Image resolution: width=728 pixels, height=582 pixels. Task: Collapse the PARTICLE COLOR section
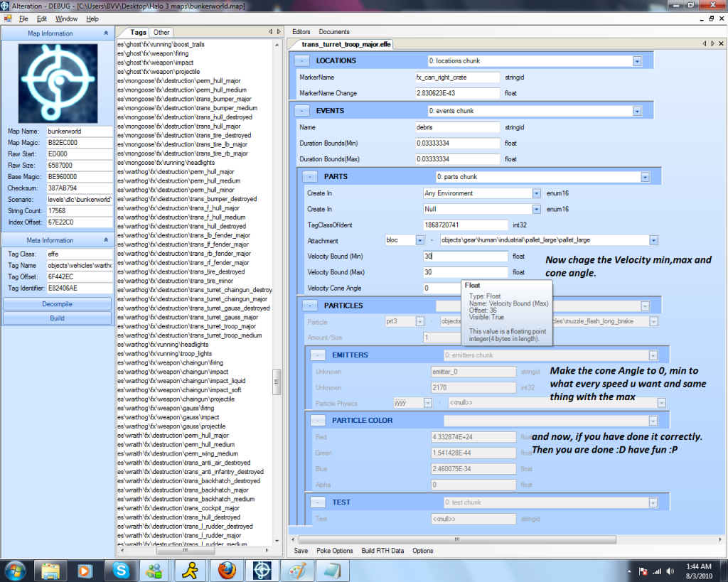(x=318, y=421)
